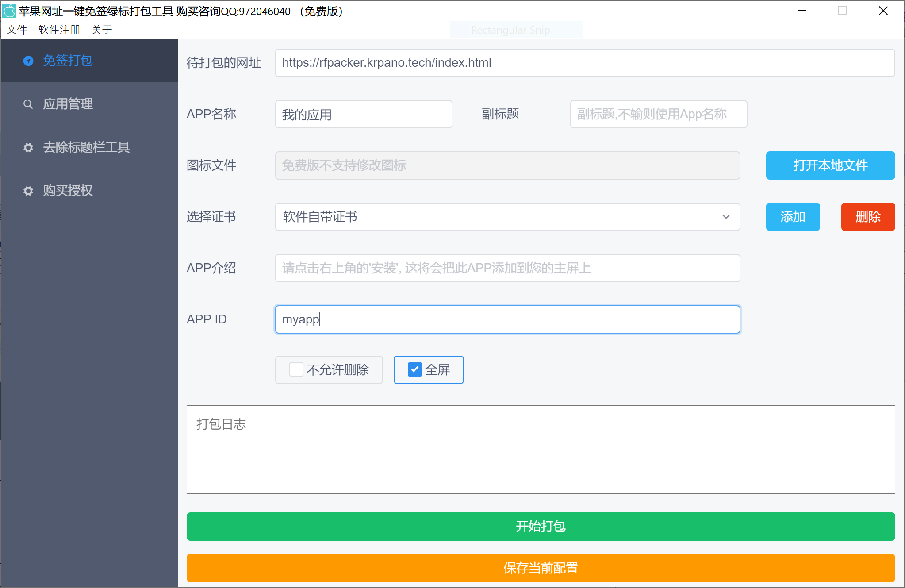Uncheck the 全屏 checkbox
Screen dimensions: 905x588
point(414,369)
